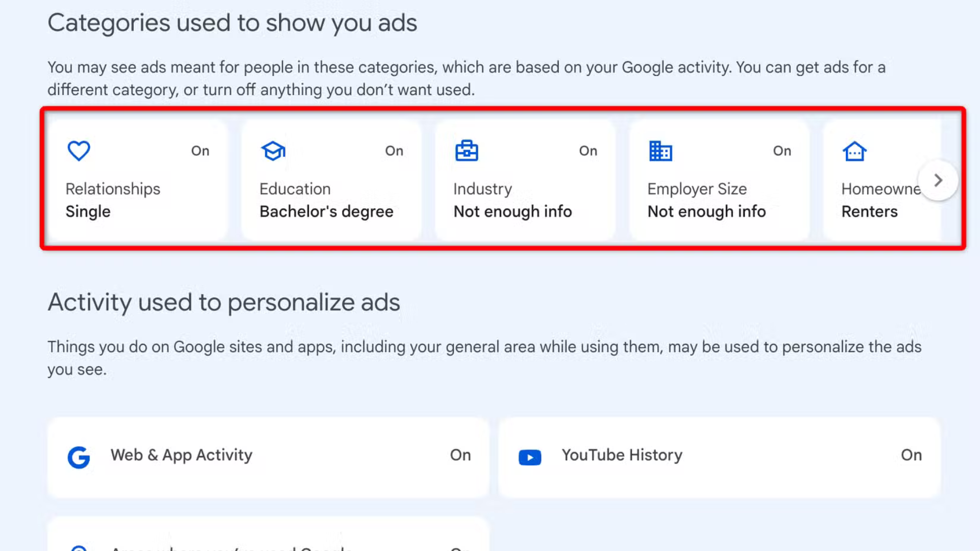Click the briefcase icon for Industry
The width and height of the screenshot is (980, 551).
tap(467, 151)
